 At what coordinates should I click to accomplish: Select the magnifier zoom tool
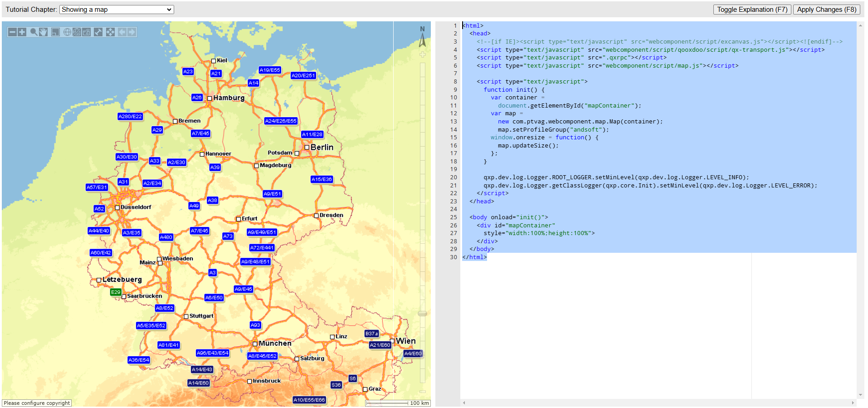(x=34, y=32)
